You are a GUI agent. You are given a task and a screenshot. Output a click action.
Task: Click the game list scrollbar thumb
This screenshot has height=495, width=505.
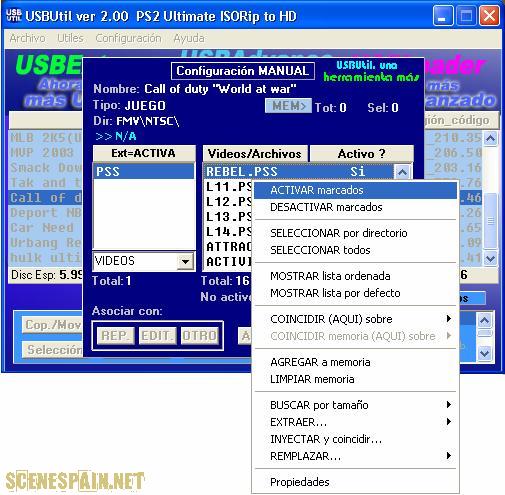pyautogui.click(x=490, y=220)
